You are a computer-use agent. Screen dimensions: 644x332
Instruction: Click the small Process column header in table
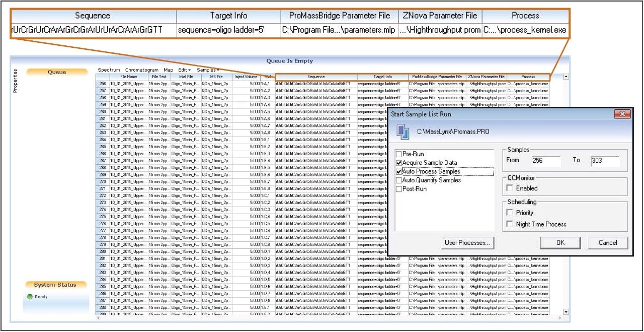click(528, 77)
